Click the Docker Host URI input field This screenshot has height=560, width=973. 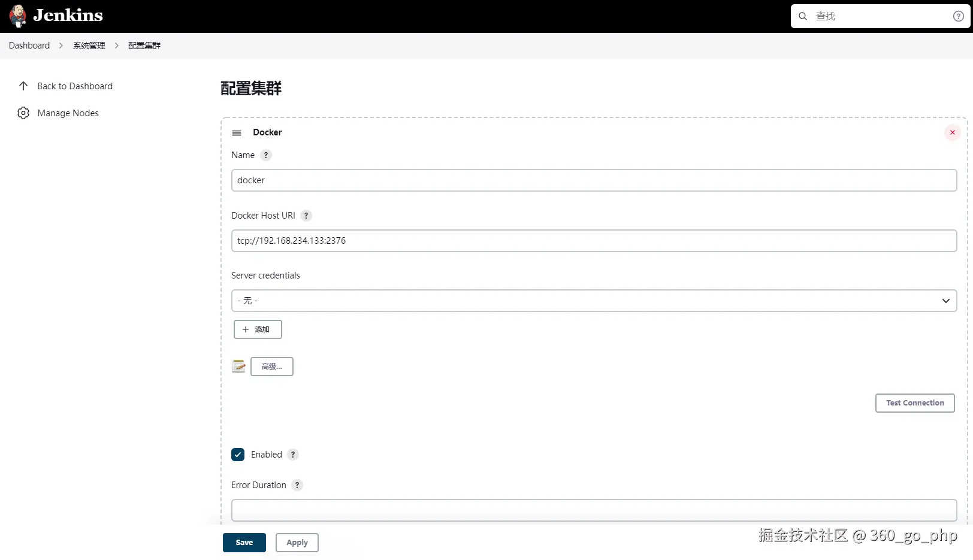(x=594, y=241)
